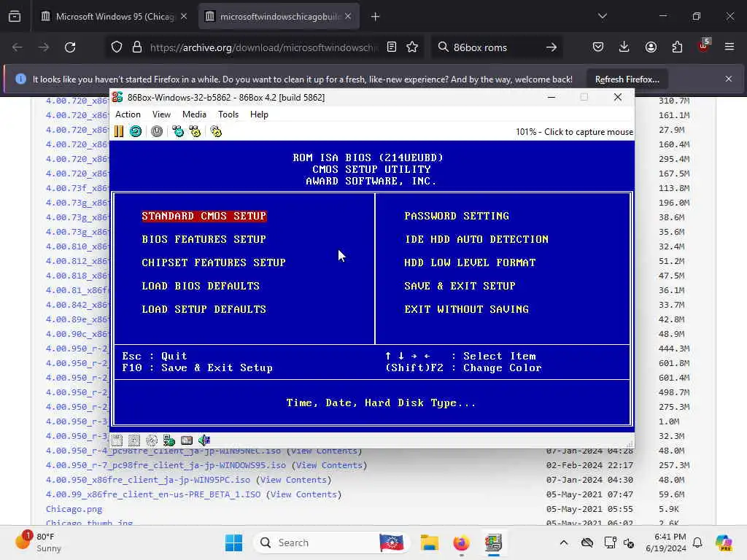
Task: Close the microsoftwindowschicagobuilds tab
Action: 348,17
